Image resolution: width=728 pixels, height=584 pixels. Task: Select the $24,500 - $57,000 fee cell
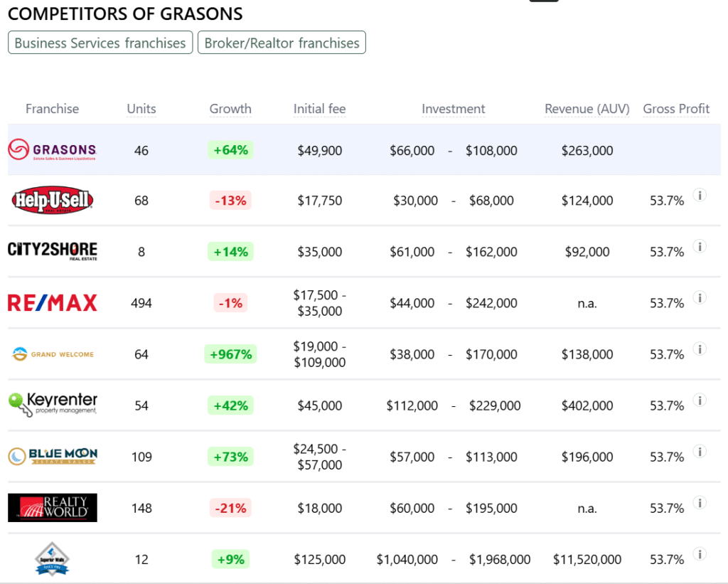[x=319, y=457]
